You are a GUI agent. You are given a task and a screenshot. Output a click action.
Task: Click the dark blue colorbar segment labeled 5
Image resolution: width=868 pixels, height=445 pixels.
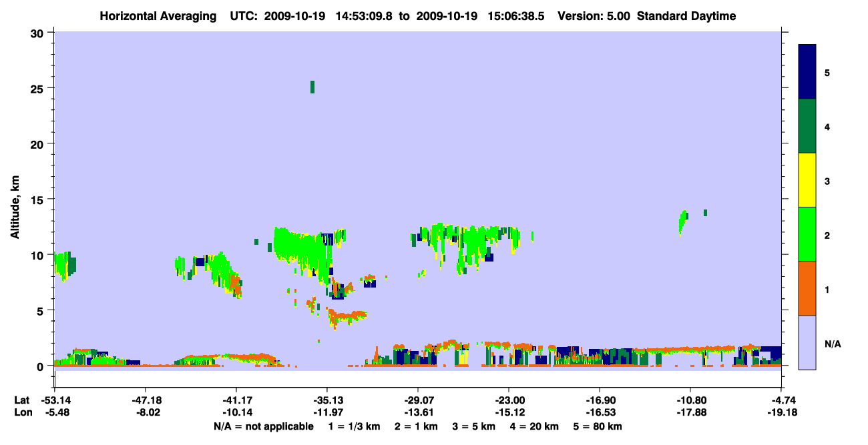pos(807,72)
